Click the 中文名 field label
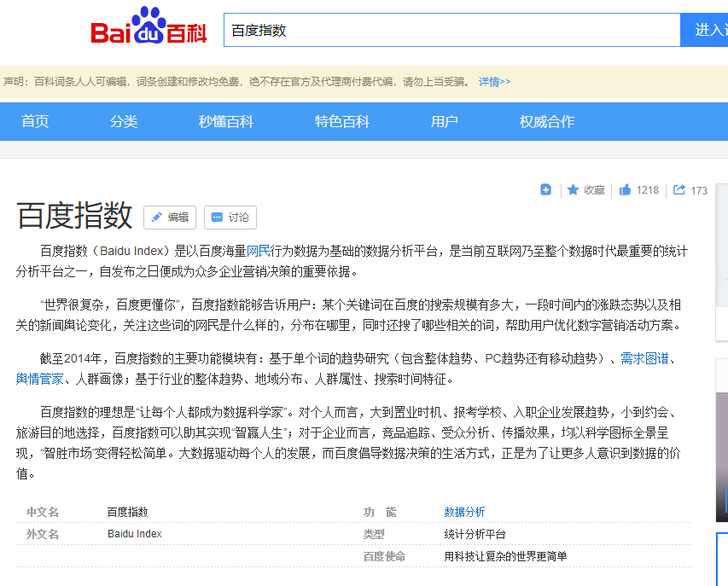The width and height of the screenshot is (728, 586). 43,512
